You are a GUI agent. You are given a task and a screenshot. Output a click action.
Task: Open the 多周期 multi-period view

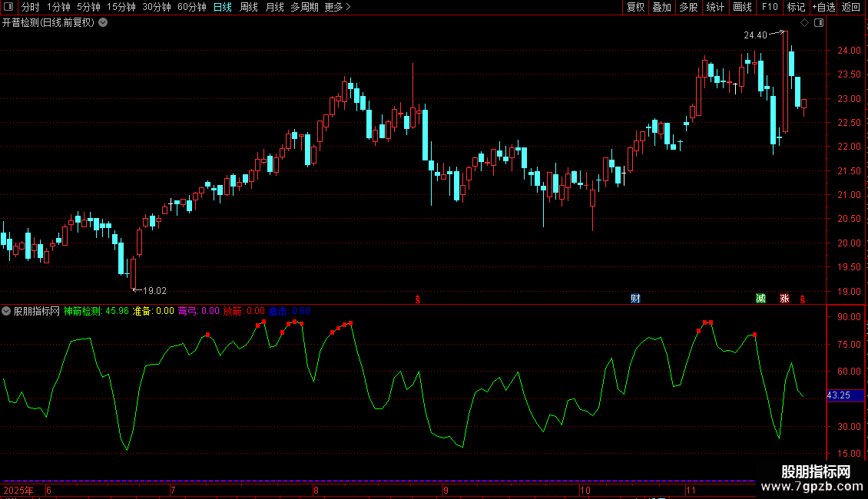pyautogui.click(x=304, y=7)
